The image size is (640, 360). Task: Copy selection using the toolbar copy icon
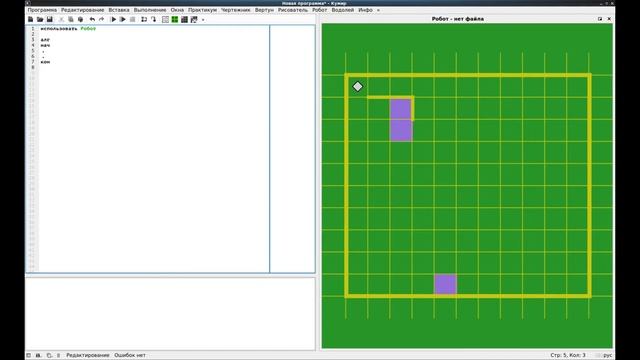[x=71, y=20]
